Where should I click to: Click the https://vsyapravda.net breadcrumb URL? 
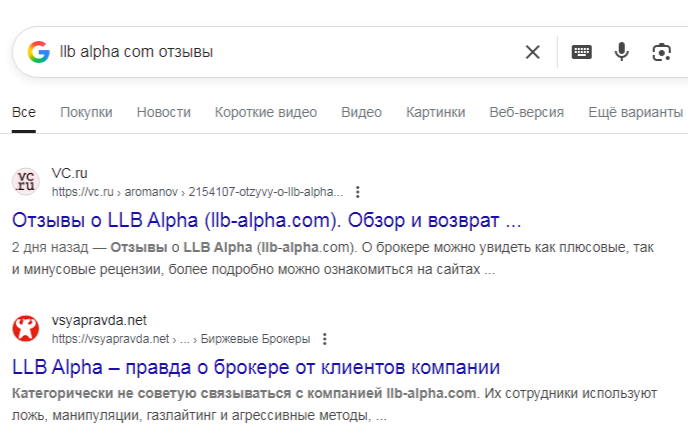[181, 339]
